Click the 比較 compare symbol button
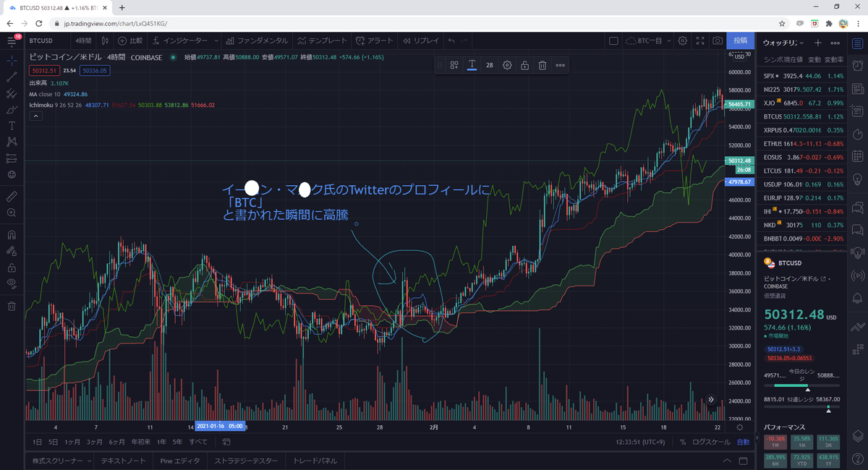The image size is (868, 470). point(130,41)
